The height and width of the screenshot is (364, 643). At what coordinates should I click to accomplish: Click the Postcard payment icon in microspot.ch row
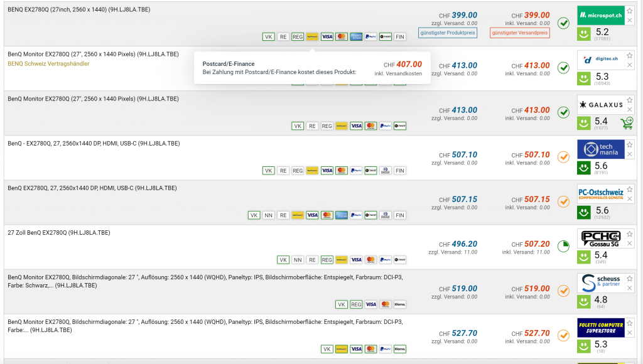(x=312, y=36)
